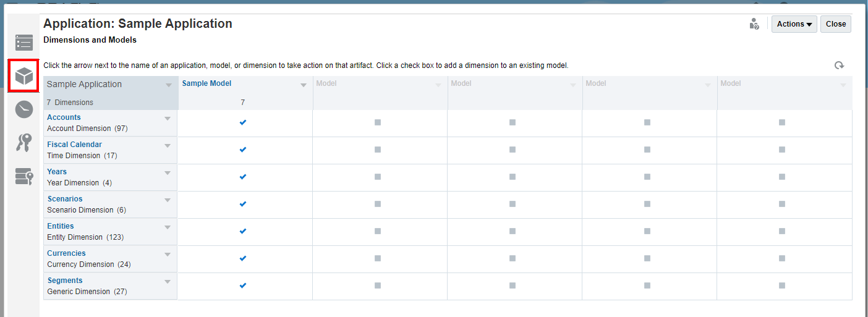The height and width of the screenshot is (317, 868).
Task: Open the Scenarios dimension arrow menu
Action: click(168, 200)
